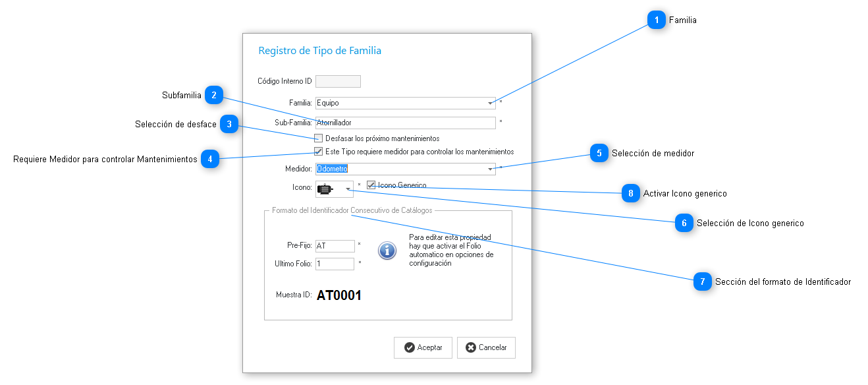Click the Sub-Familia field containing Atornillador
Image resolution: width=868 pixels, height=385 pixels.
pos(404,123)
